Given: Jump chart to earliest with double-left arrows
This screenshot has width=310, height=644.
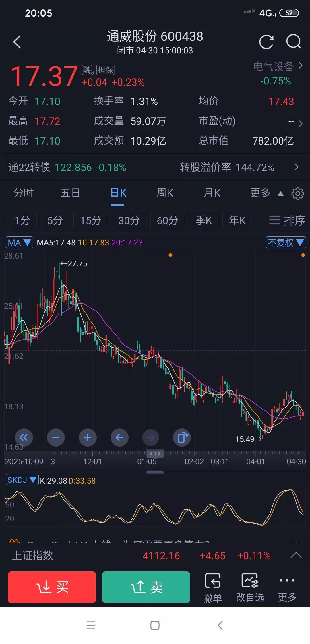Looking at the screenshot, I should coord(24,437).
